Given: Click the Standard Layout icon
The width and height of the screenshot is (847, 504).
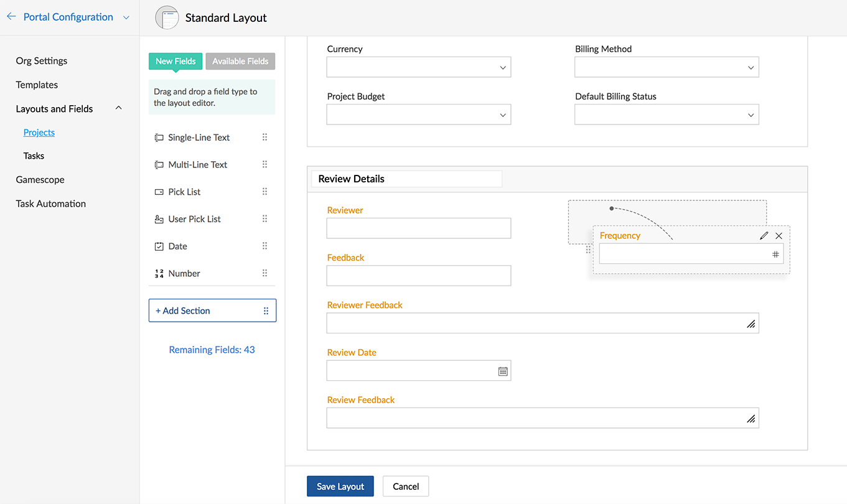Looking at the screenshot, I should [x=167, y=17].
